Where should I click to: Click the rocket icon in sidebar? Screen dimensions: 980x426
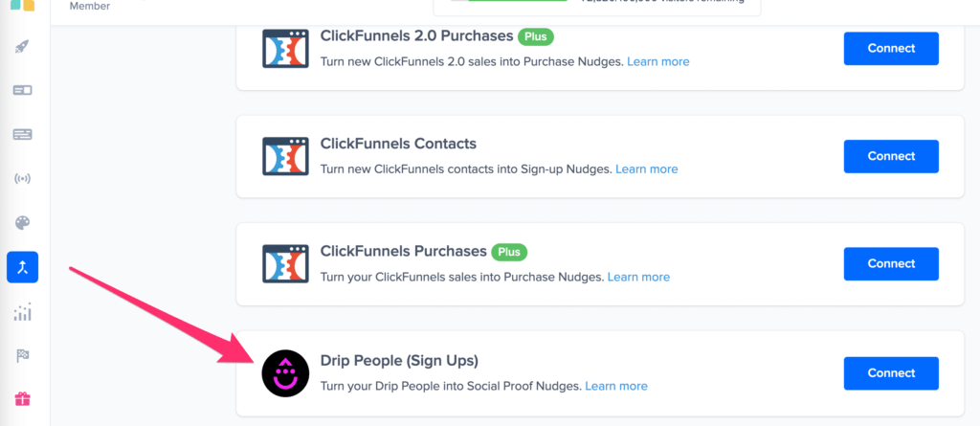(x=23, y=46)
